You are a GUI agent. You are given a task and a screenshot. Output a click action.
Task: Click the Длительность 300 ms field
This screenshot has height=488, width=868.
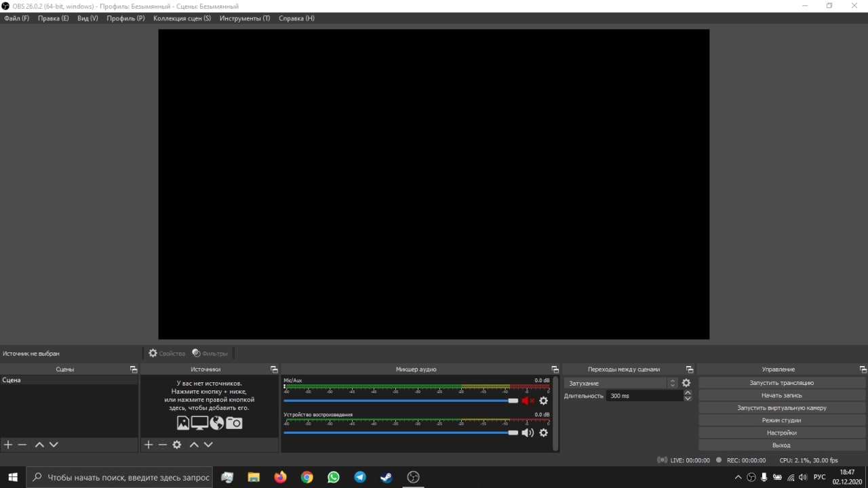point(644,396)
